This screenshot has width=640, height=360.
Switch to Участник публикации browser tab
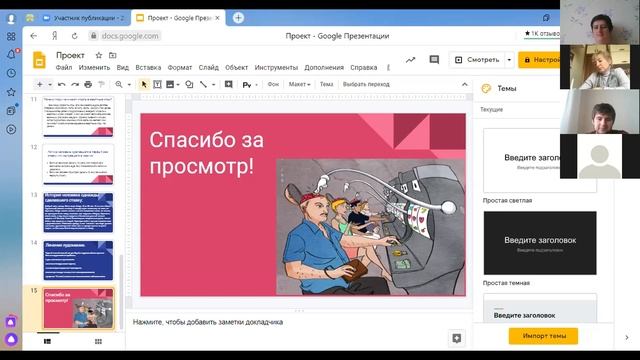(84, 18)
